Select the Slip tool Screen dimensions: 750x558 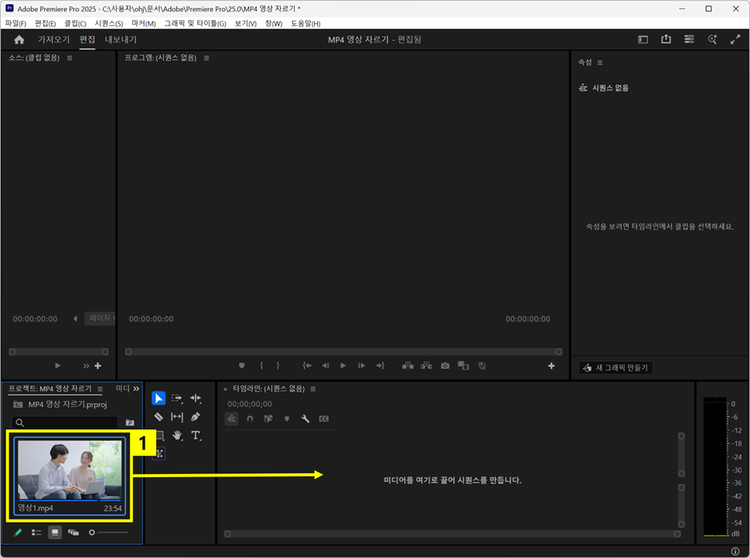pyautogui.click(x=177, y=417)
